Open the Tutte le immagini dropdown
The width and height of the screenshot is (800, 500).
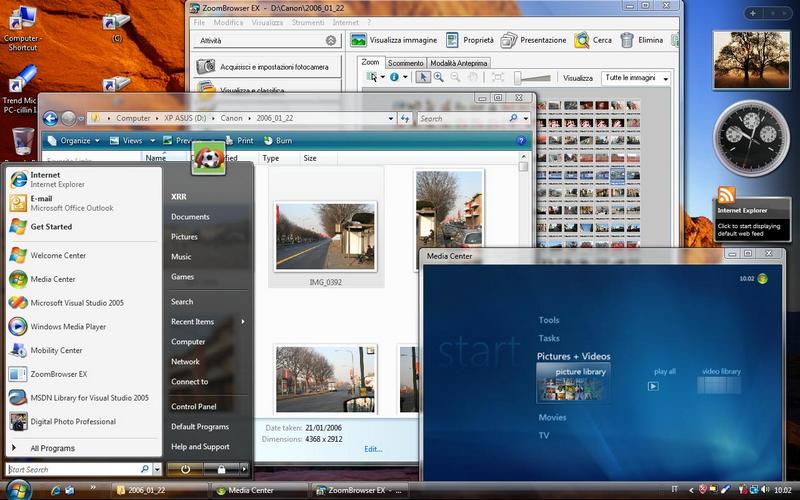click(x=635, y=77)
